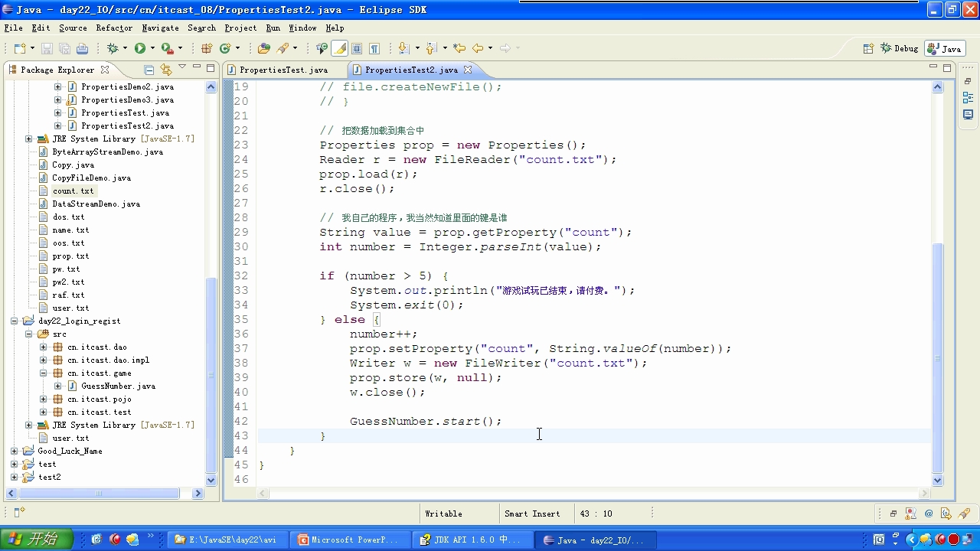
Task: Open the Run dropdown arrow
Action: coord(152,48)
